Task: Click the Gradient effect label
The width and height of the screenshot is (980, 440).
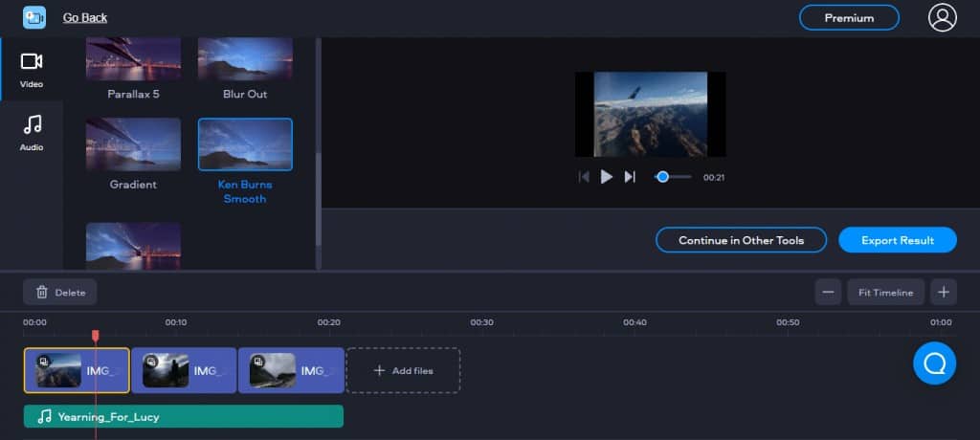Action: [133, 185]
